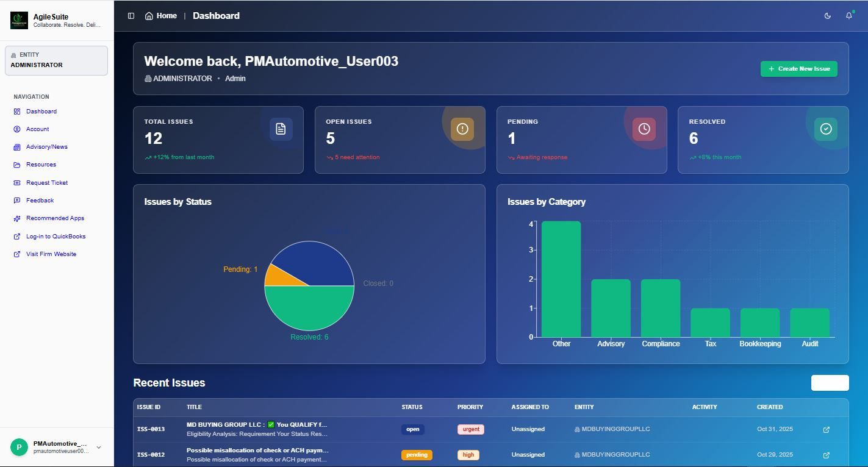Click the Dashboard grid icon in sidebar

click(17, 112)
